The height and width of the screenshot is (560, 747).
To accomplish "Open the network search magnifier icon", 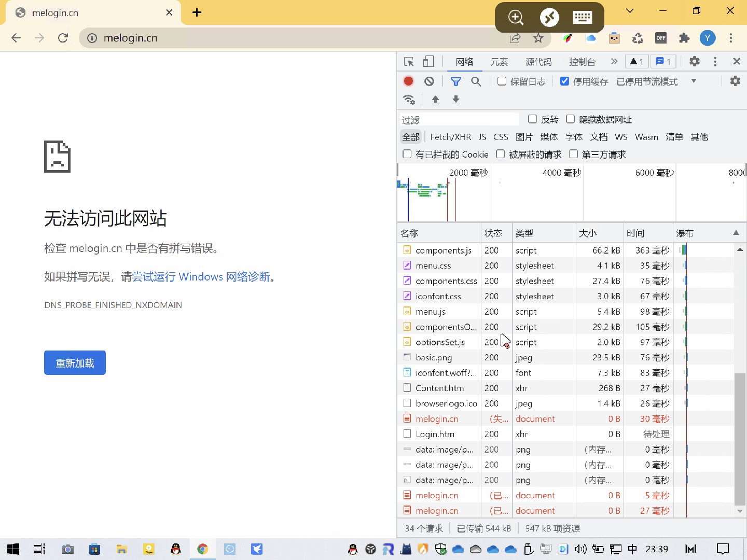I will pyautogui.click(x=476, y=81).
